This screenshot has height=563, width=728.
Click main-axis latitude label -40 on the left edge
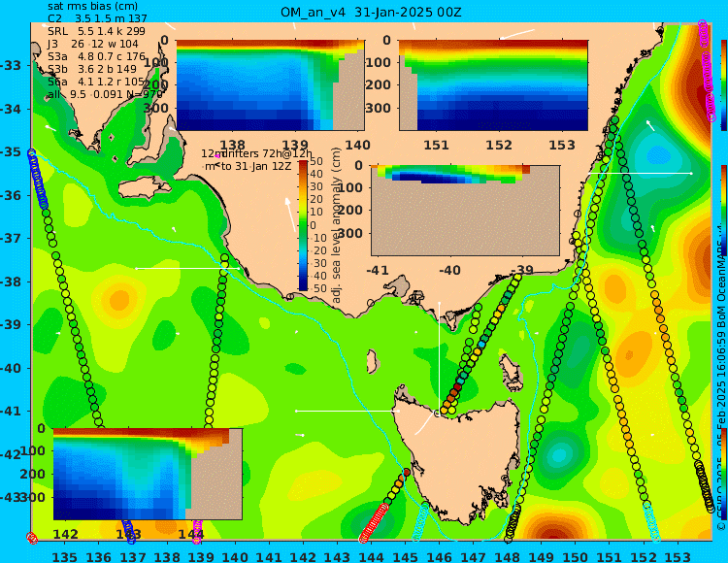pos(10,368)
